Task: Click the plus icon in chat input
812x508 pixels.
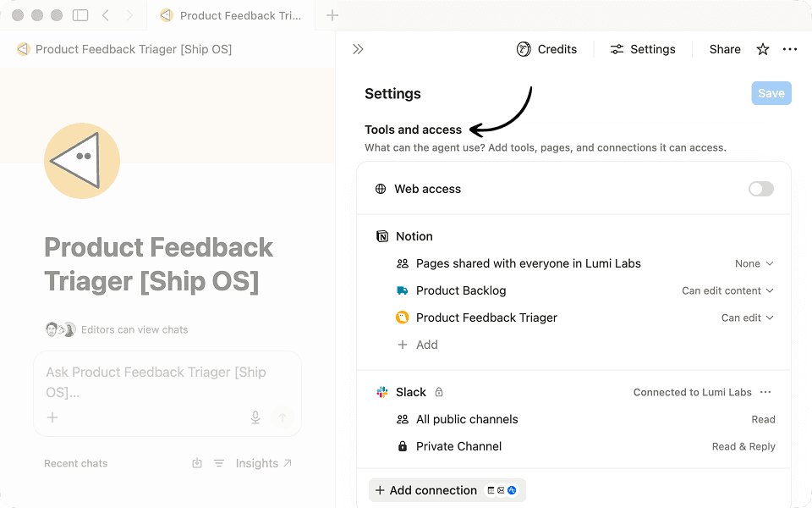Action: pyautogui.click(x=52, y=417)
